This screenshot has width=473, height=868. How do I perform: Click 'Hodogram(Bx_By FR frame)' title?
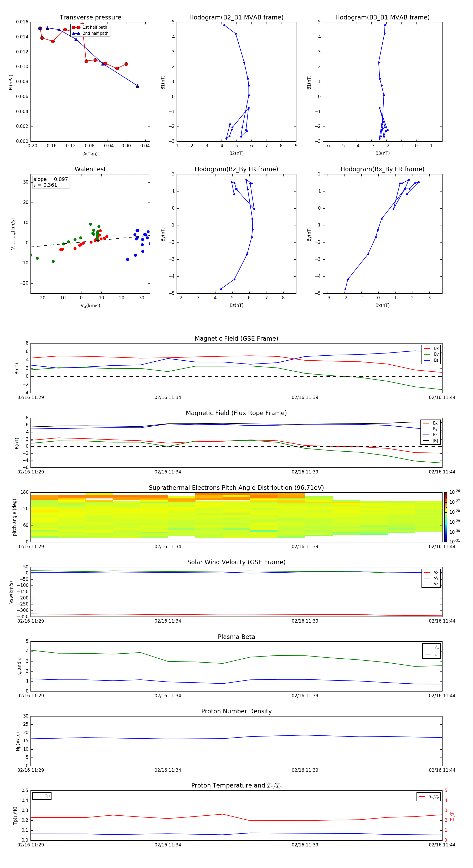382,169
